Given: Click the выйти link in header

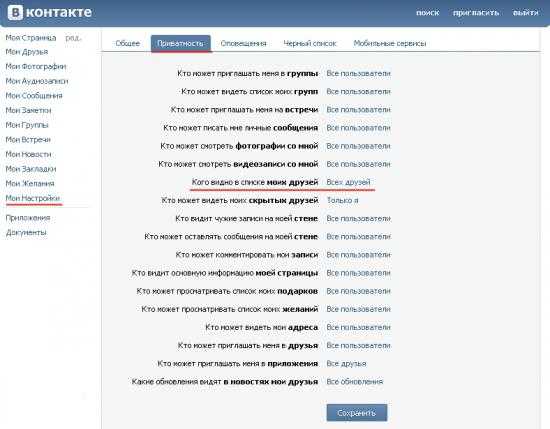Looking at the screenshot, I should tap(525, 13).
